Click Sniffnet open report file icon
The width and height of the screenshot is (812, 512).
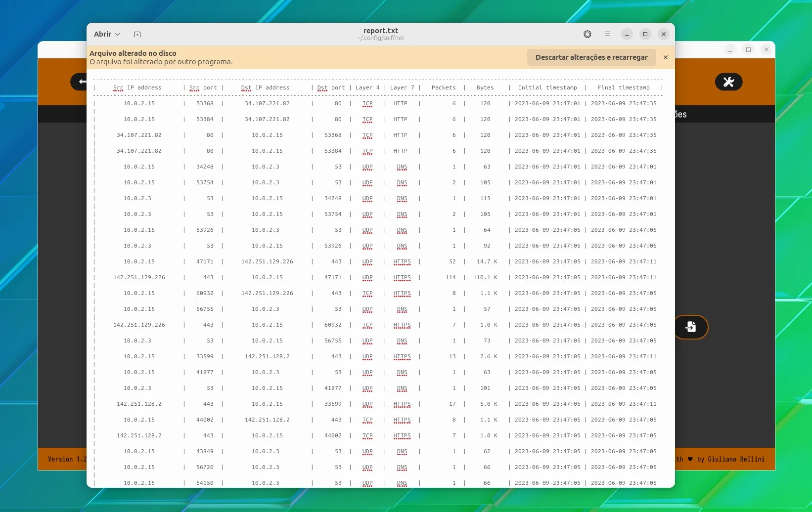click(691, 327)
